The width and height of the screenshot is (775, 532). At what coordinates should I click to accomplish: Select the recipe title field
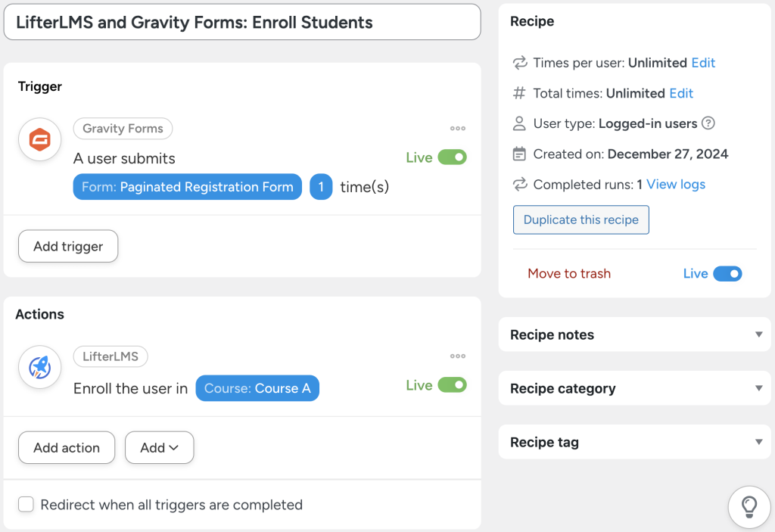point(242,22)
